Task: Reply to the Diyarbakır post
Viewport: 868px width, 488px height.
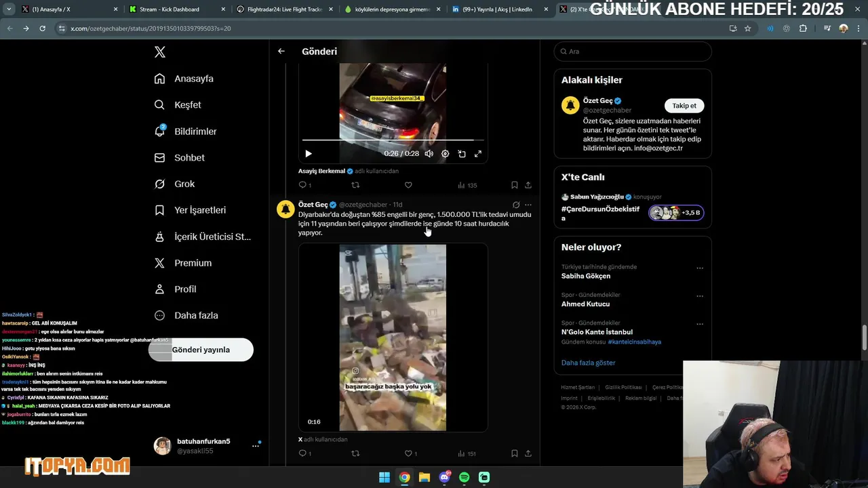Action: [304, 453]
